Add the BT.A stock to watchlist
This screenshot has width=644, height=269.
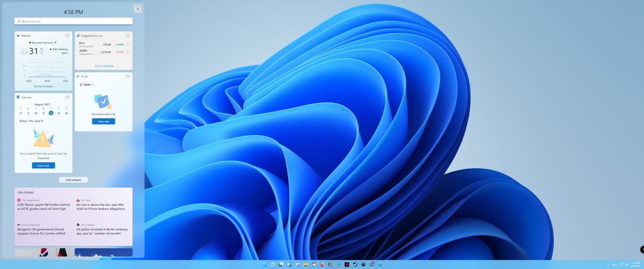click(128, 44)
